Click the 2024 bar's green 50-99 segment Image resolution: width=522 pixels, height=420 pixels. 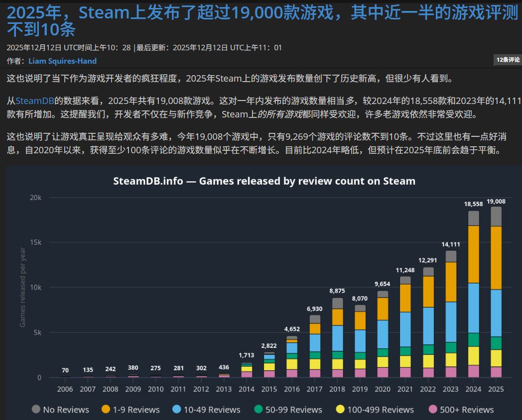[x=473, y=340]
